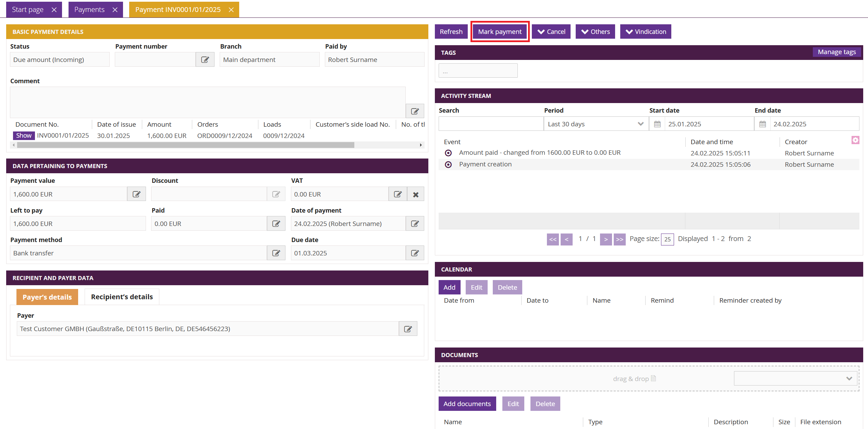The width and height of the screenshot is (868, 429).
Task: Switch to Recipient's details tab
Action: [x=122, y=297]
